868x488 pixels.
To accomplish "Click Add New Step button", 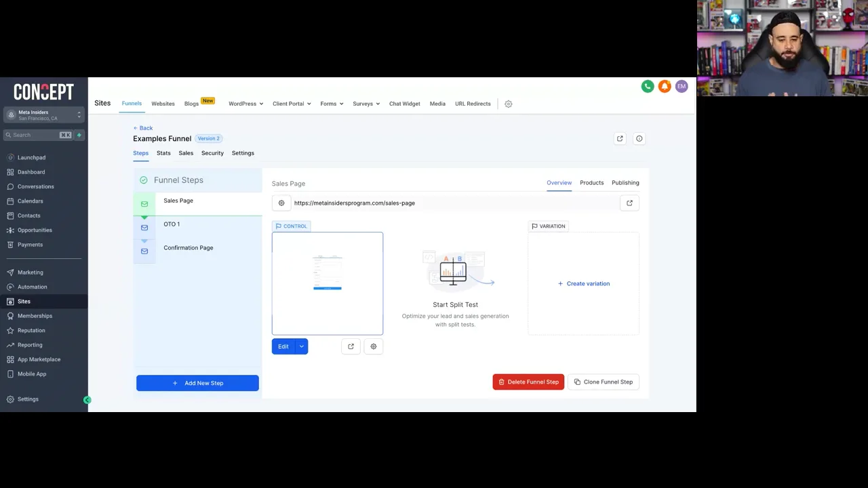I will (x=197, y=383).
